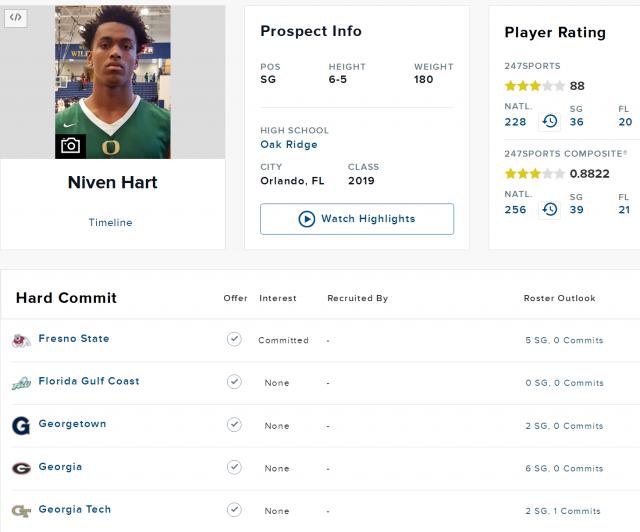
Task: Click the Georgia Tech offer checkmark
Action: click(234, 510)
